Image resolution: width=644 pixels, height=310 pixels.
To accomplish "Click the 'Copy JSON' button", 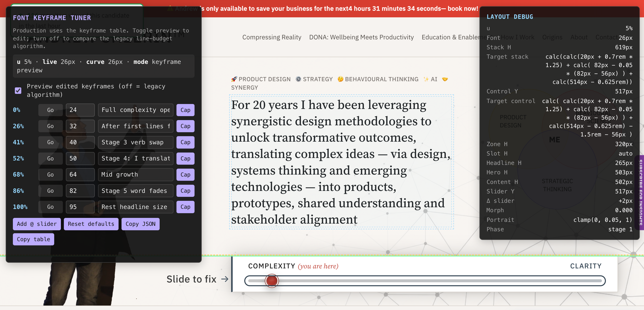I will coord(141,224).
